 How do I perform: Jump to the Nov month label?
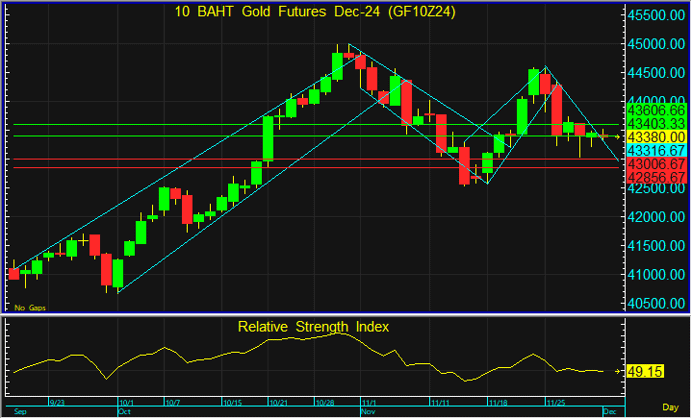(368, 411)
